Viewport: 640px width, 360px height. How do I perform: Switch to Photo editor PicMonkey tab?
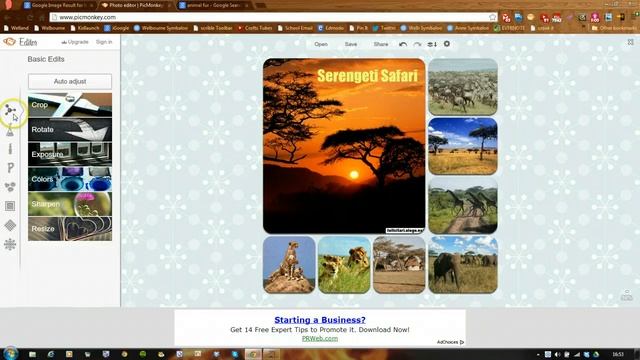pyautogui.click(x=136, y=6)
